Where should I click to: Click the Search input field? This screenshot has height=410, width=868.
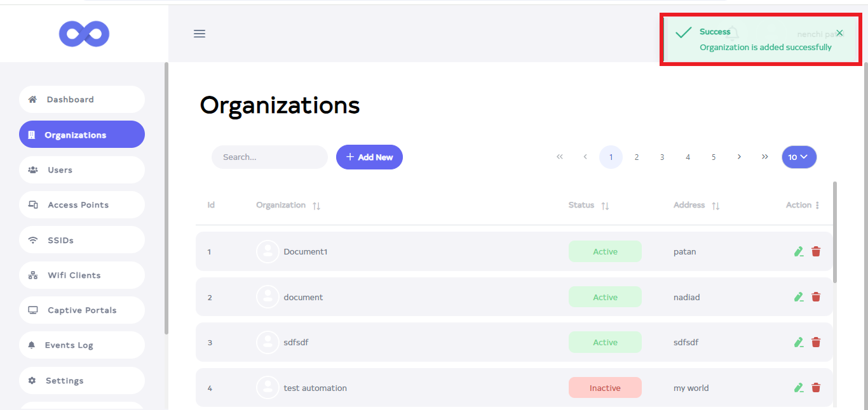[x=269, y=157]
